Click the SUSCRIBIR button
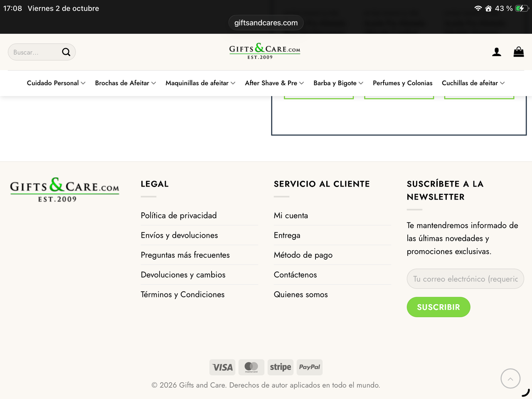 pos(438,307)
